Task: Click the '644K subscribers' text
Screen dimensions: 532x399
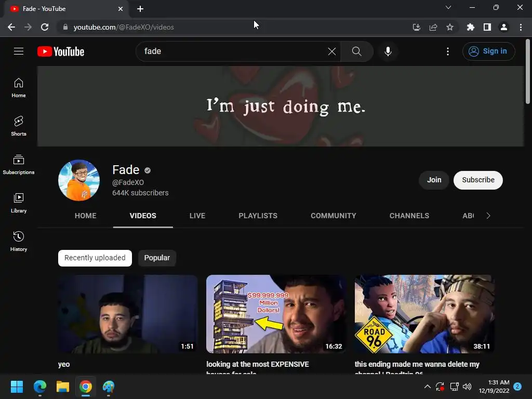Action: 140,193
